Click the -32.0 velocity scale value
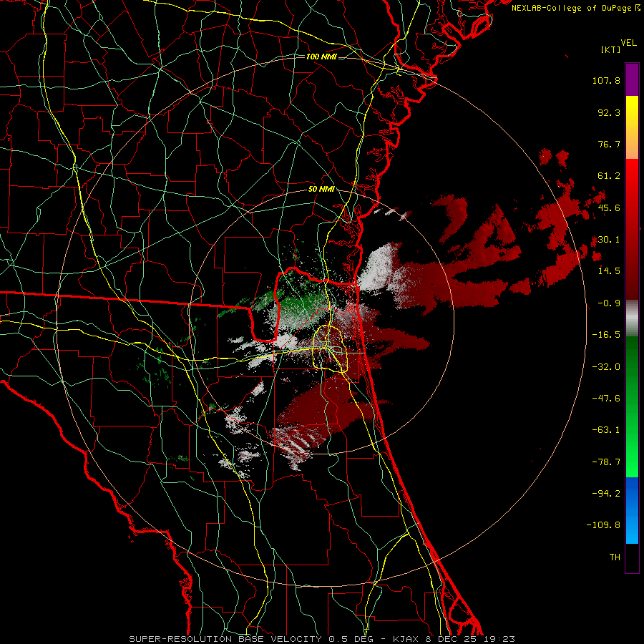Viewport: 644px width, 644px height. (x=606, y=367)
